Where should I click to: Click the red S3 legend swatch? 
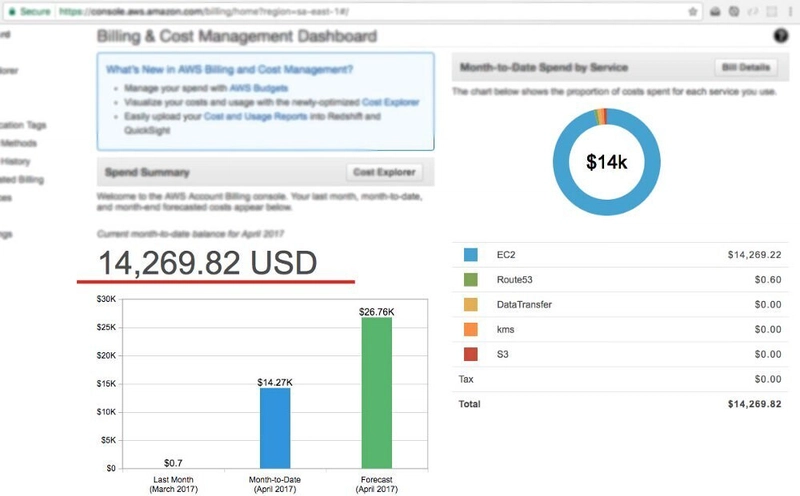tap(470, 354)
